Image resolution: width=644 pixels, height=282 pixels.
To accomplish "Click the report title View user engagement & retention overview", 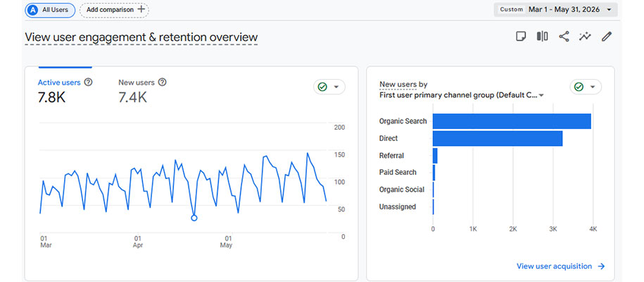I will 141,37.
